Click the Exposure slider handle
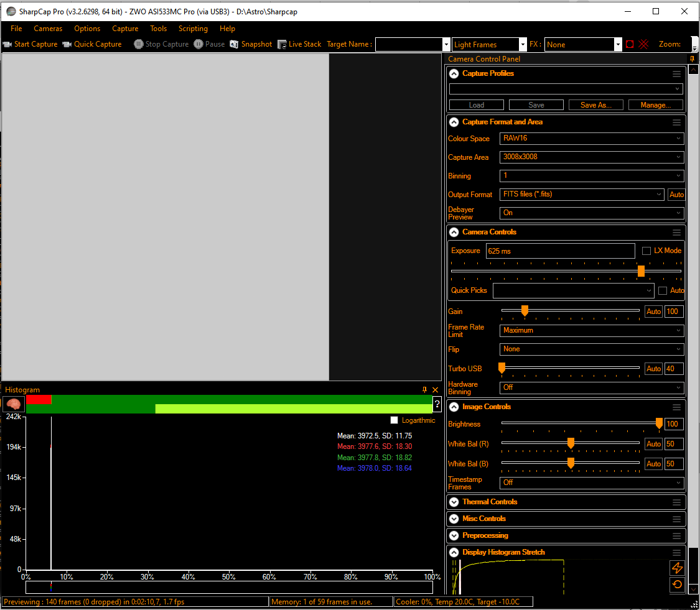The width and height of the screenshot is (700, 610). [x=641, y=271]
